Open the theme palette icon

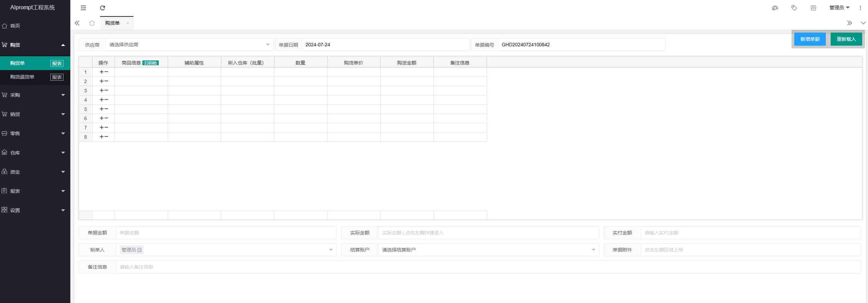(775, 8)
